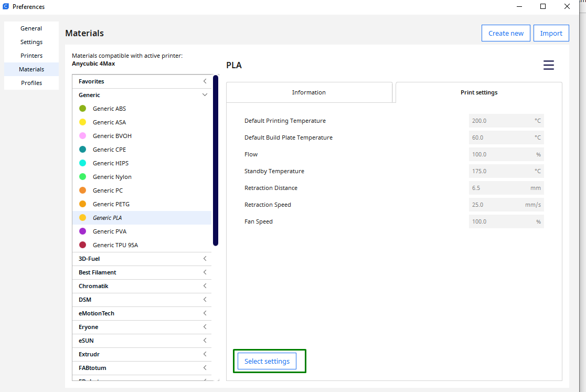586x392 pixels.
Task: Click the Generic Nylon green material icon
Action: 82,177
